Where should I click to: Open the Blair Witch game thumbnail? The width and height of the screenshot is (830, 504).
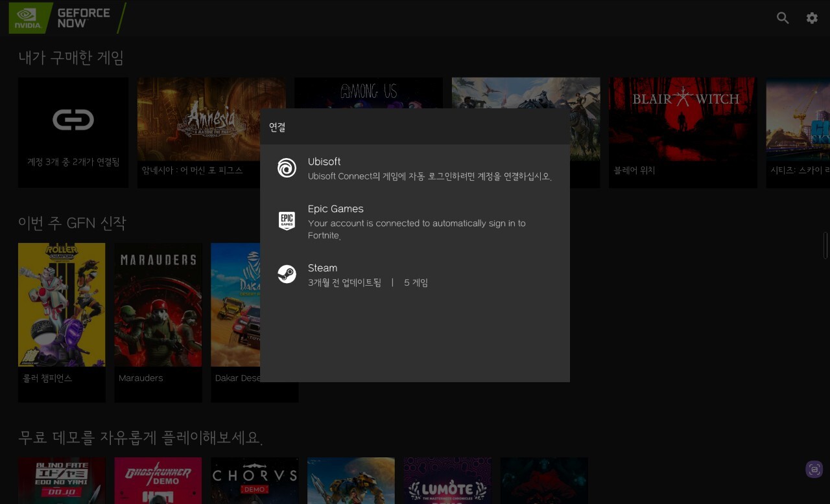tap(683, 119)
